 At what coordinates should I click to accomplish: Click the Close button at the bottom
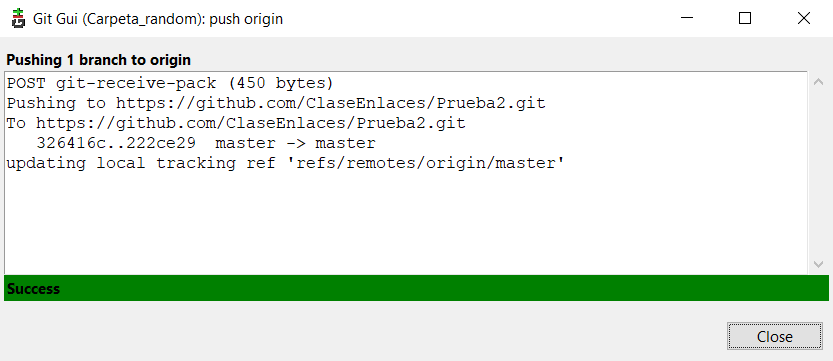point(775,337)
